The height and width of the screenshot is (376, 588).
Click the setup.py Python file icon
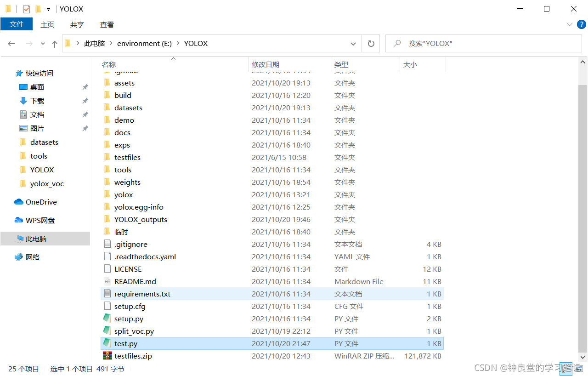click(107, 319)
